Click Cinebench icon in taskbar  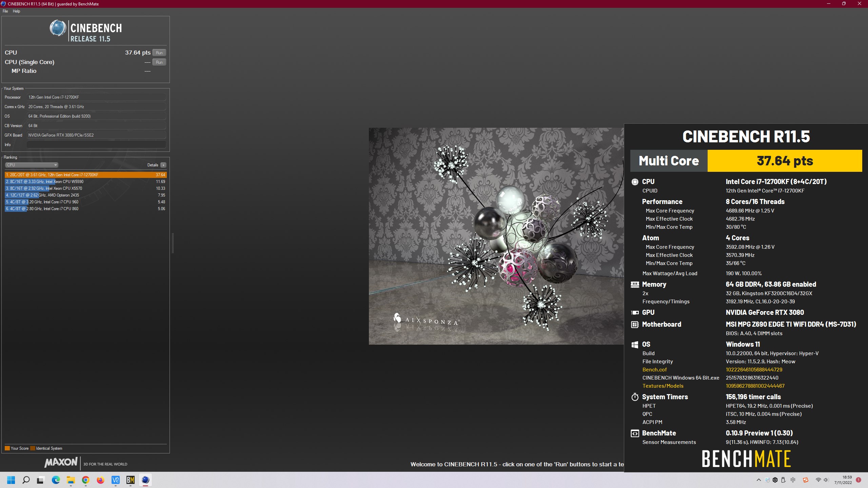click(x=145, y=480)
